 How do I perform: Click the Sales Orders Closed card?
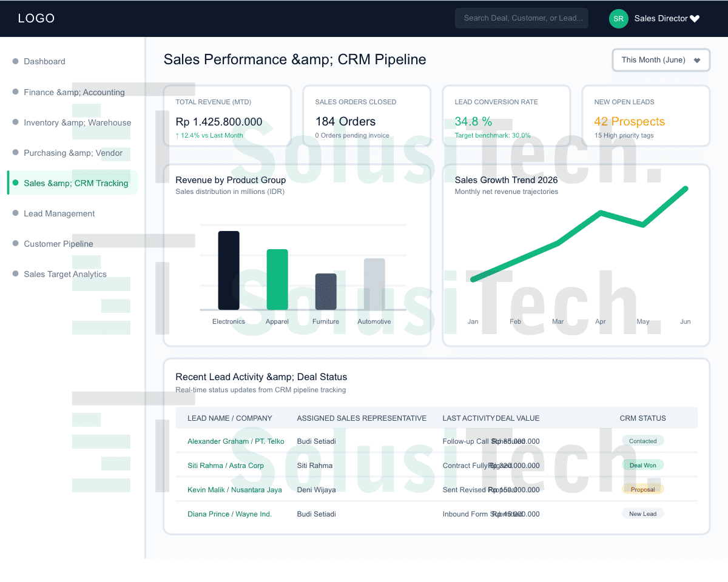[x=367, y=116]
